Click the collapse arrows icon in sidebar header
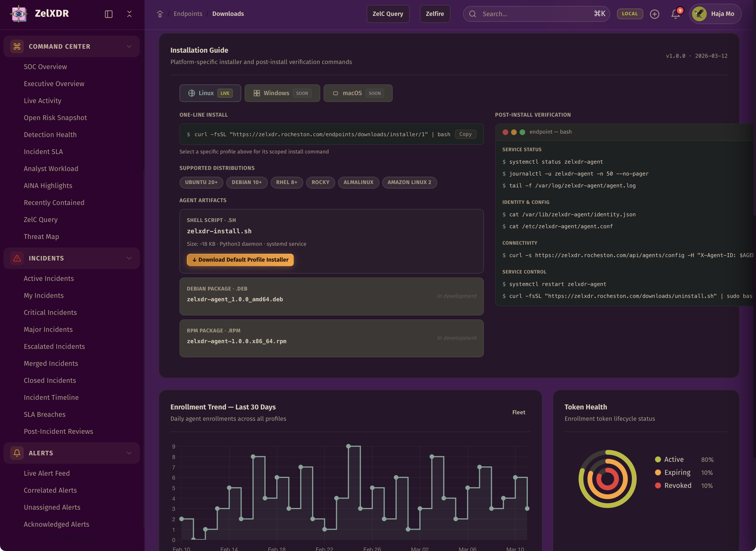 [129, 14]
